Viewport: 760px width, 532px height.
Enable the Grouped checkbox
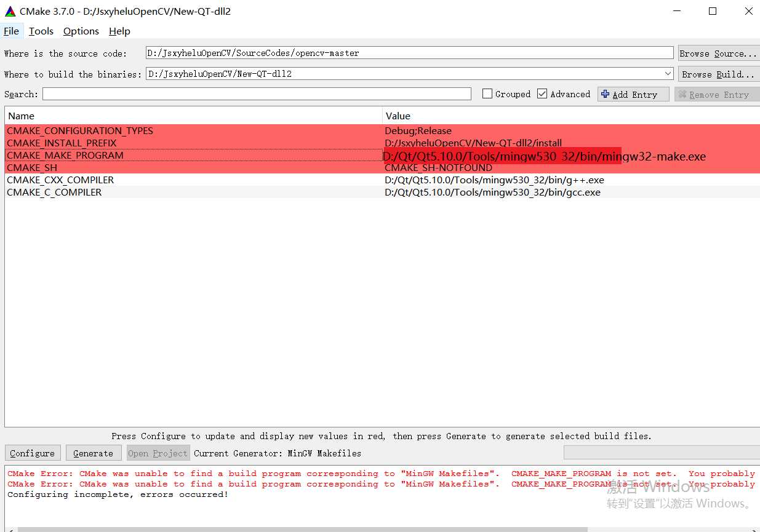(487, 94)
